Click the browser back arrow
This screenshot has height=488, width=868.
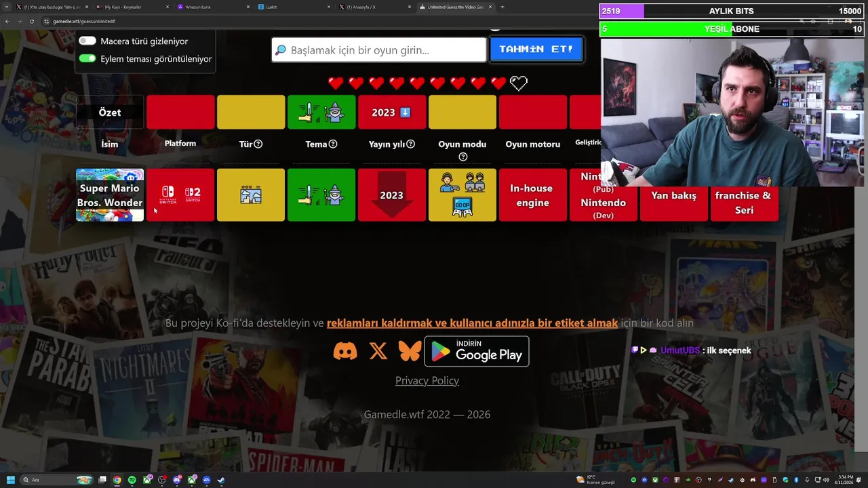[x=7, y=21]
